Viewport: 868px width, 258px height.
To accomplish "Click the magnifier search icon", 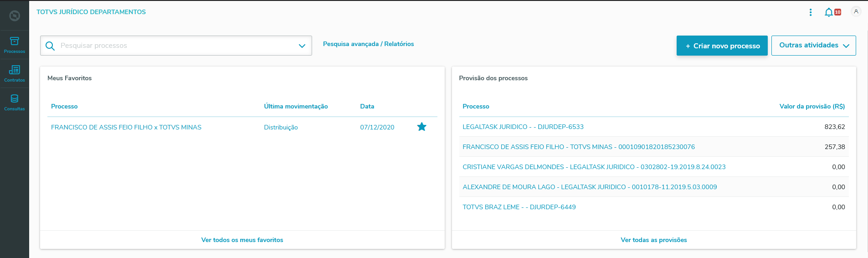I will pyautogui.click(x=50, y=46).
